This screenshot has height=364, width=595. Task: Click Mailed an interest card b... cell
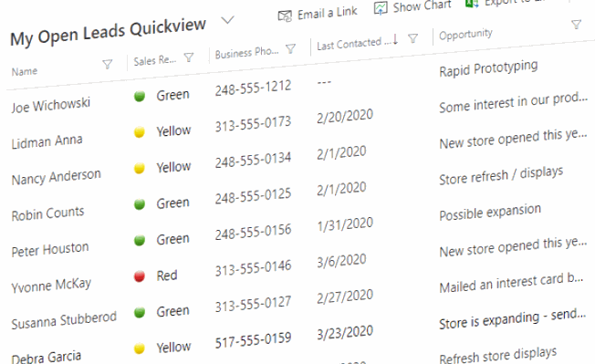coord(511,283)
